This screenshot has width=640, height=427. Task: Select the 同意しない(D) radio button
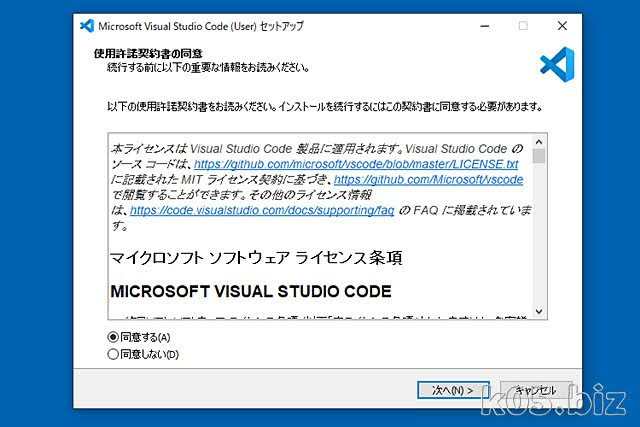(x=113, y=354)
